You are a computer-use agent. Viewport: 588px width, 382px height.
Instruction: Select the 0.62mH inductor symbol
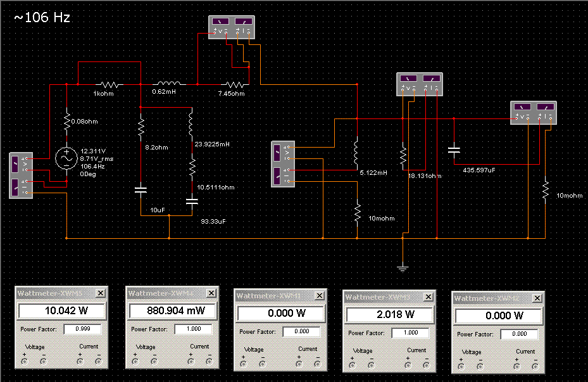169,83
